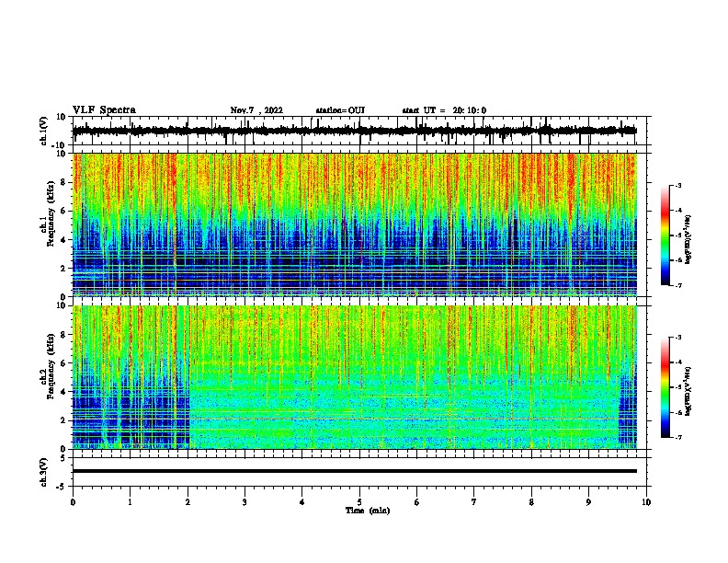
Task: Click time axis tick label "0"
Action: tap(73, 502)
